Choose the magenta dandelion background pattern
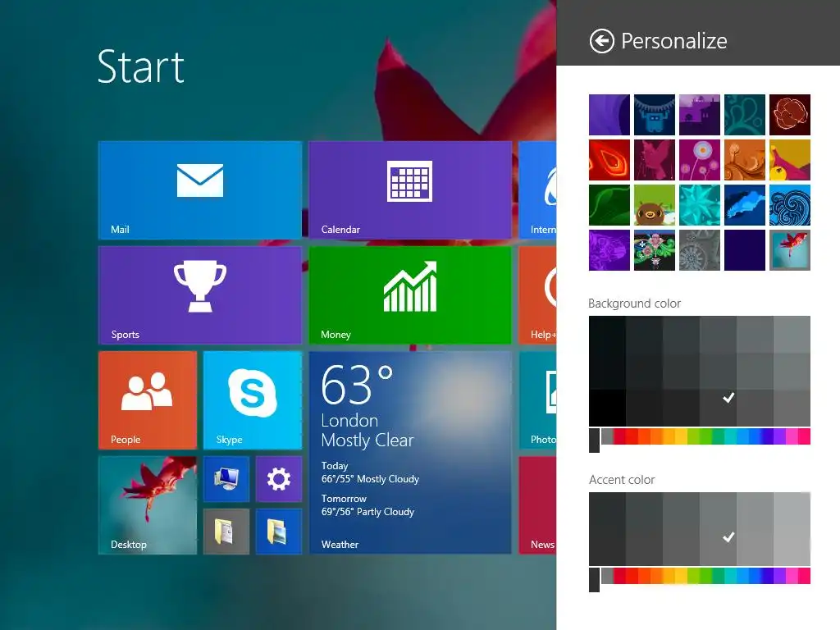The image size is (840, 630). (x=699, y=160)
